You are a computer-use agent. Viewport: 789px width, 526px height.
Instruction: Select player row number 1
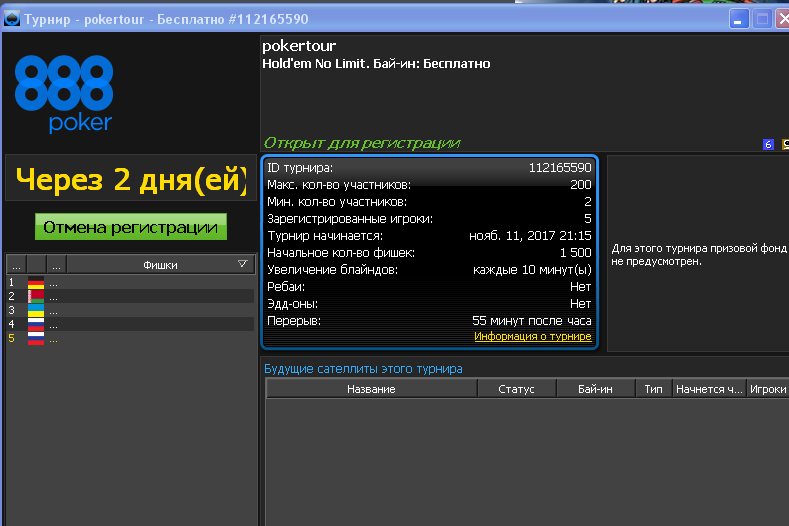(130, 283)
